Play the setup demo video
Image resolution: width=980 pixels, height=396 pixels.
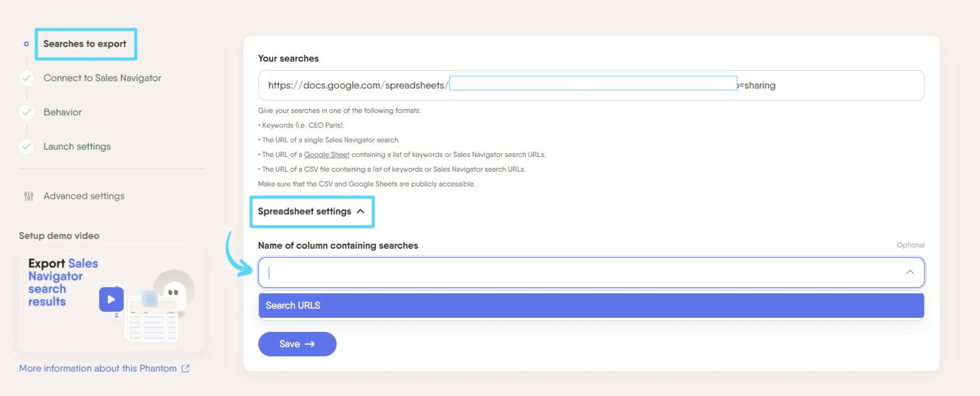pyautogui.click(x=111, y=299)
